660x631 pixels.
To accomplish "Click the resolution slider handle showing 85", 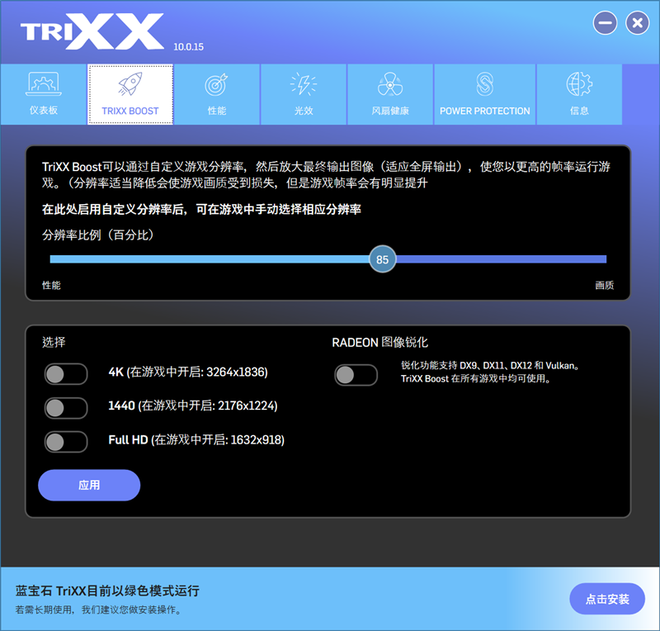I will [x=382, y=260].
